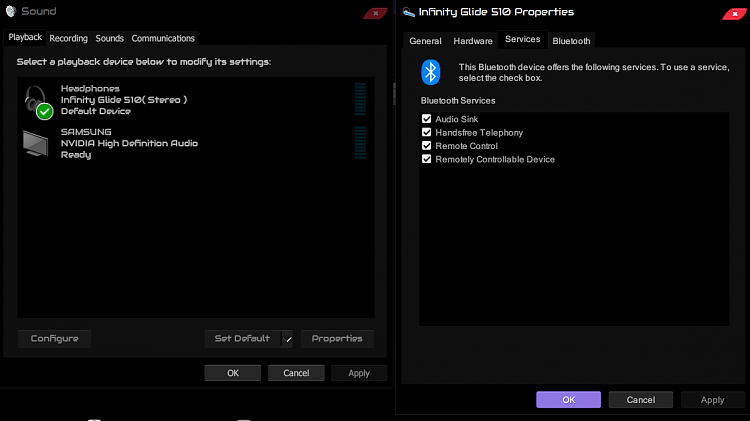The width and height of the screenshot is (750, 421).
Task: Click the Sound window speaker icon
Action: tap(11, 11)
